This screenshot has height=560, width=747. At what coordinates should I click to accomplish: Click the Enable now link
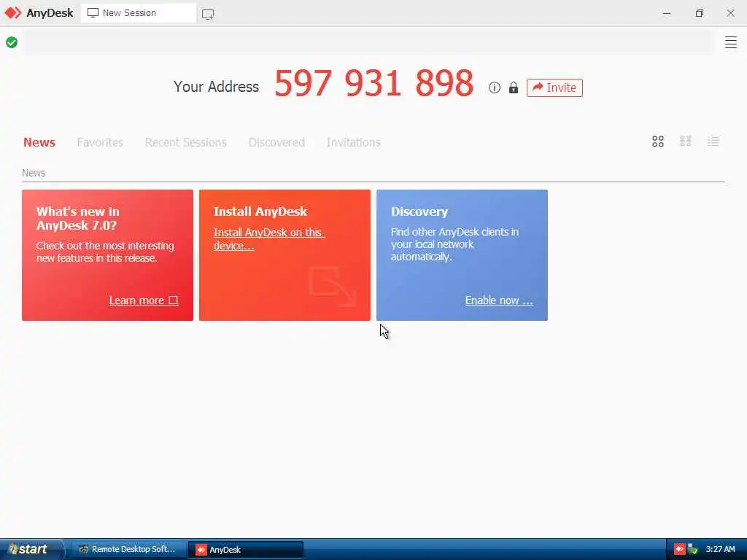pyautogui.click(x=499, y=300)
